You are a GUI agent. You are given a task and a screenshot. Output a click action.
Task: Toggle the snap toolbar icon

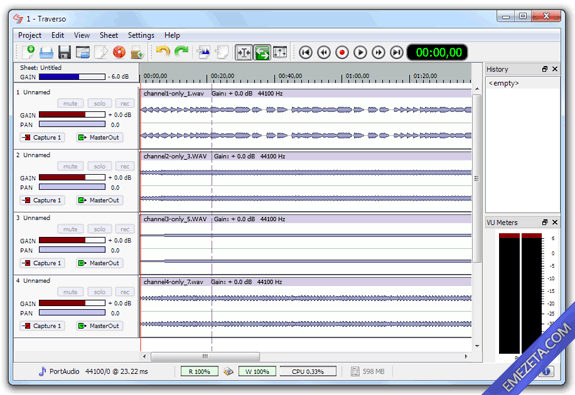243,53
